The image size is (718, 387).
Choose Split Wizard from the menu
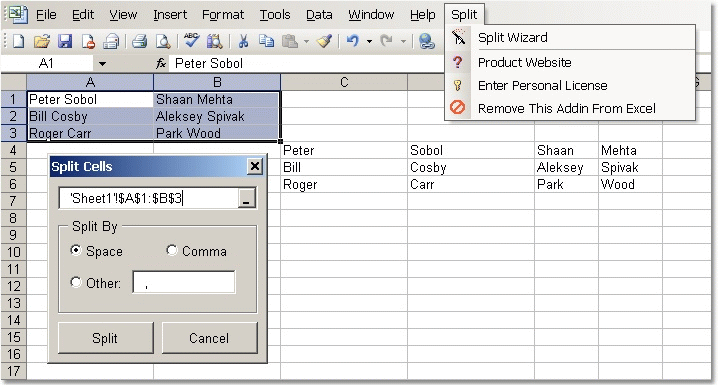(x=513, y=38)
